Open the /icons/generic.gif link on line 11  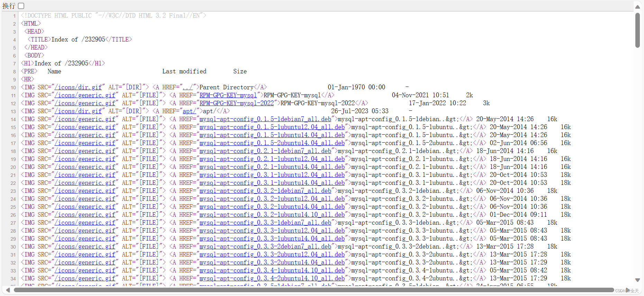pos(85,95)
